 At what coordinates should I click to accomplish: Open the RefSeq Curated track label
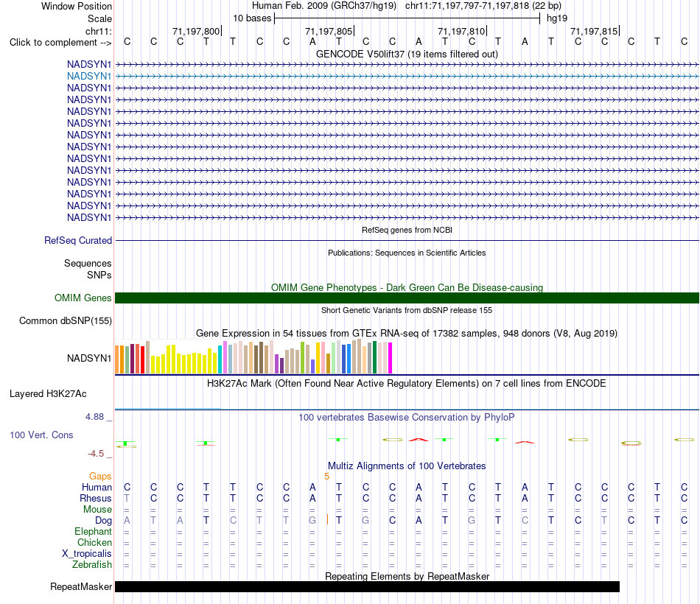[77, 241]
